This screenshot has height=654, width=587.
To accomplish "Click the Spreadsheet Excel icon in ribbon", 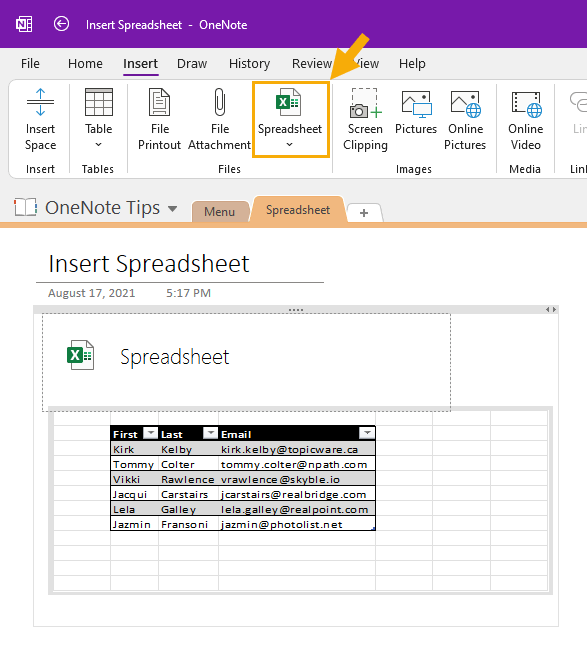I will click(x=288, y=102).
